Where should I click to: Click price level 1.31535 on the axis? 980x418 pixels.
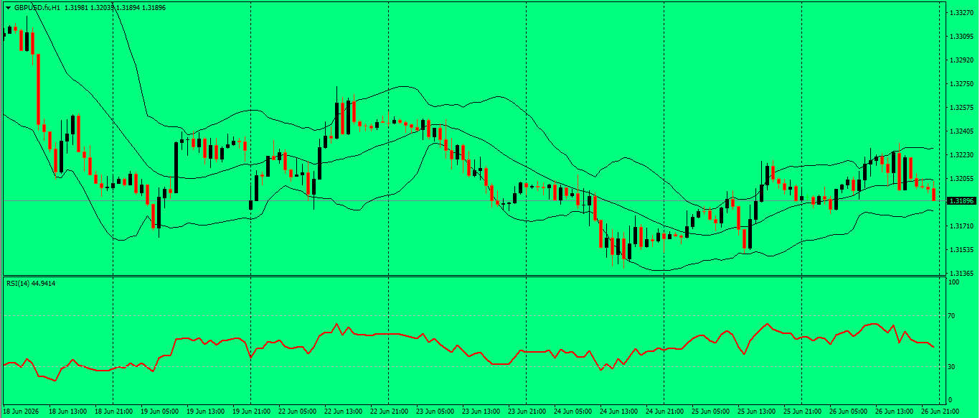coord(961,250)
